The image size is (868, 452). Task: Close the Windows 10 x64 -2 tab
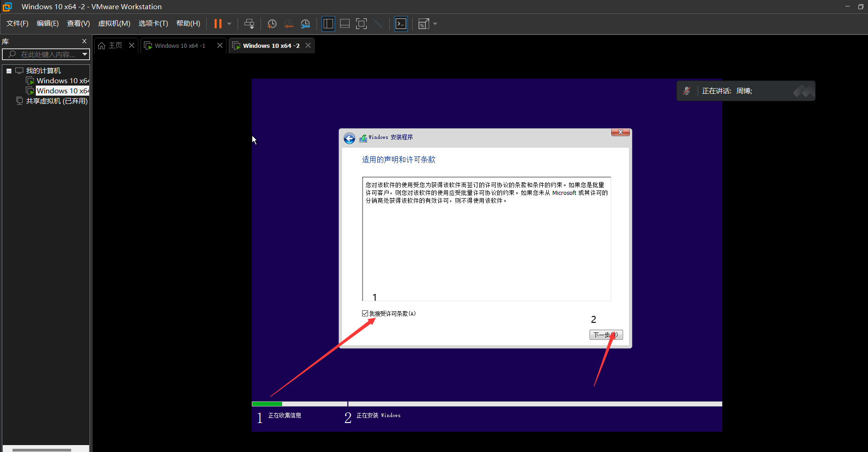click(308, 46)
